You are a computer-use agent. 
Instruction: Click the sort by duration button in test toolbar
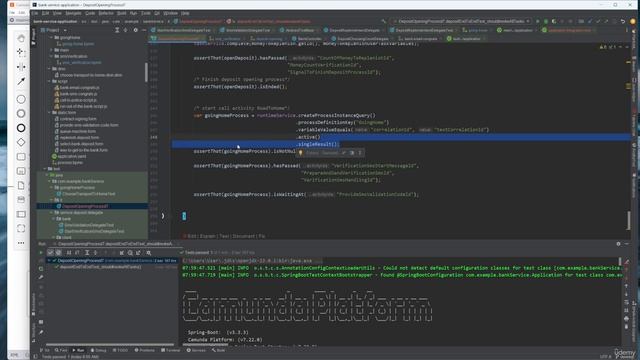click(77, 253)
